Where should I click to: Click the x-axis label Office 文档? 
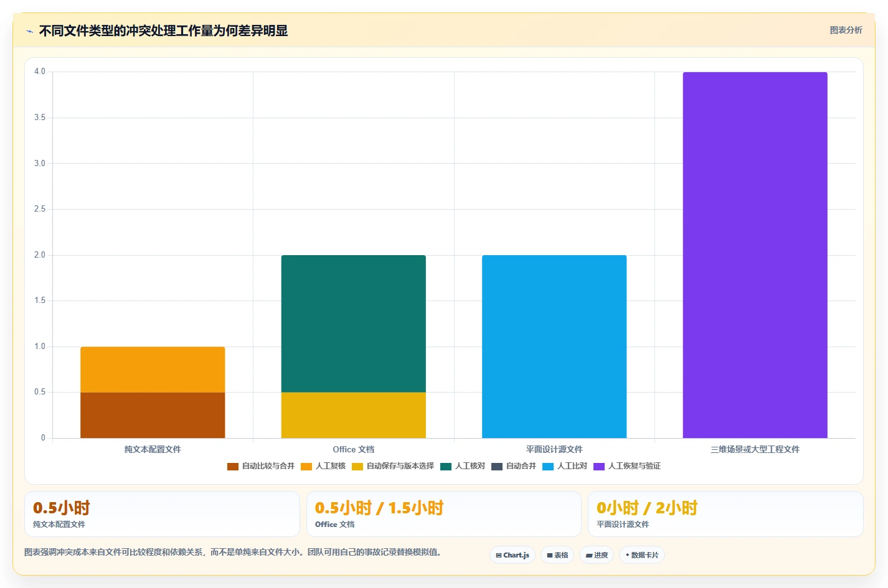(354, 449)
